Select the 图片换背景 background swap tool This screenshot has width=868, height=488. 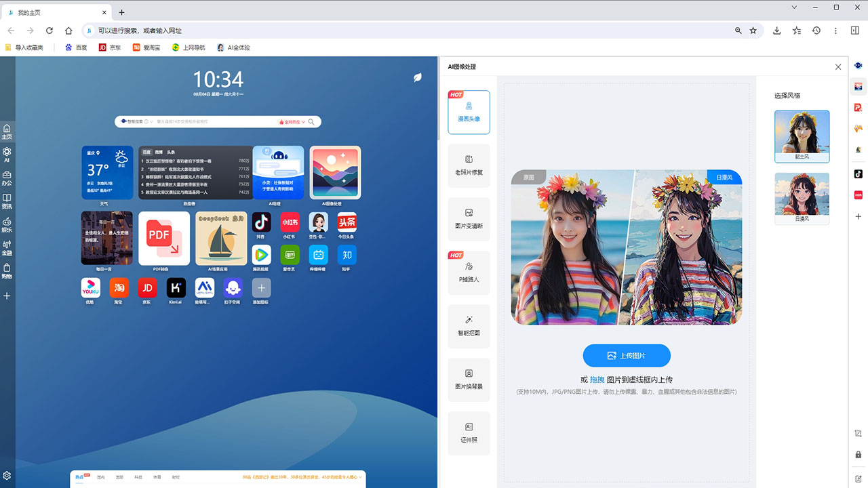point(469,380)
